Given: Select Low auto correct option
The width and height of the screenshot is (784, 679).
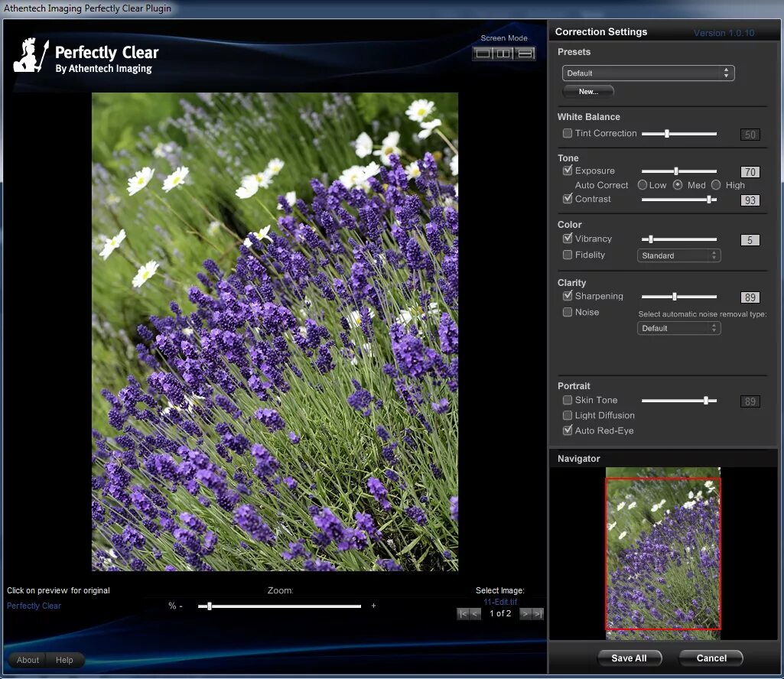Looking at the screenshot, I should click(642, 185).
